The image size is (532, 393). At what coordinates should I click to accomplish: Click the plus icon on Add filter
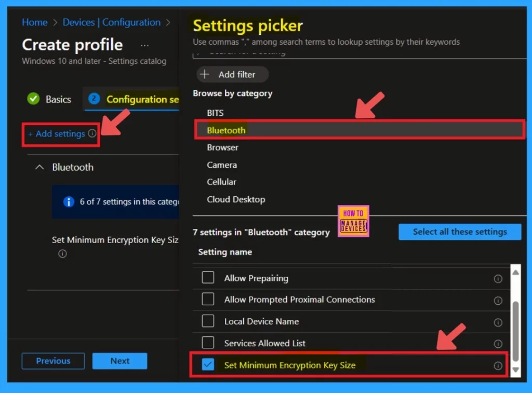click(205, 74)
